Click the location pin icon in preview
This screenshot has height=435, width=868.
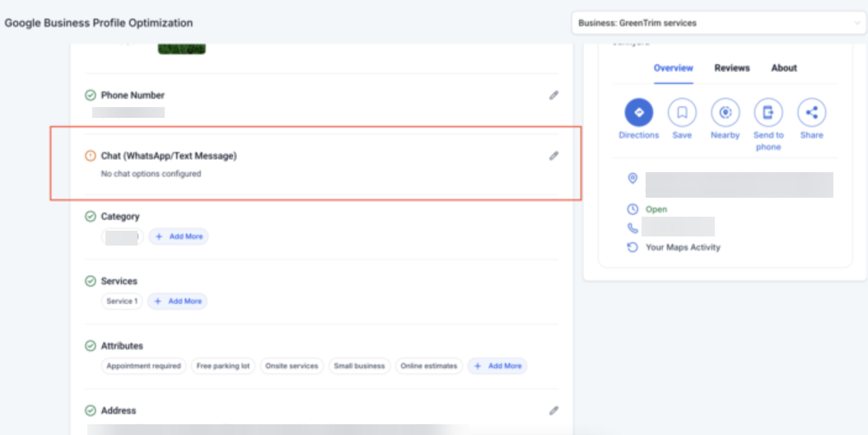tap(632, 179)
